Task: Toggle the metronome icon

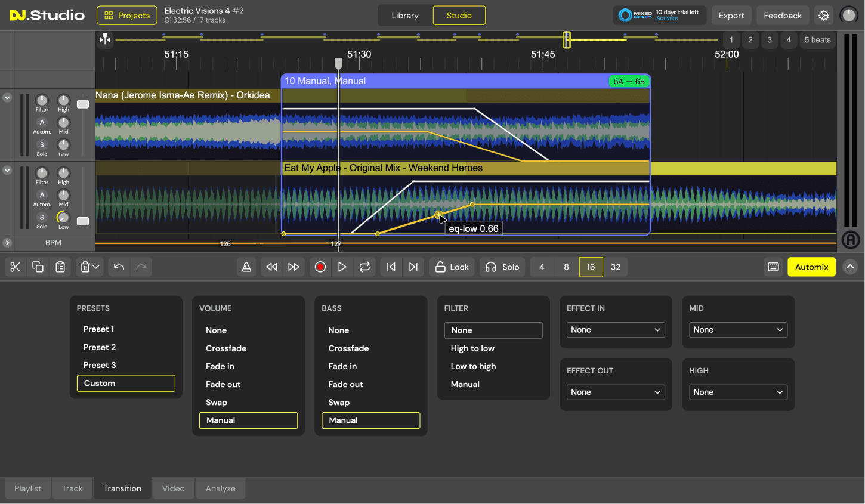Action: pos(246,267)
